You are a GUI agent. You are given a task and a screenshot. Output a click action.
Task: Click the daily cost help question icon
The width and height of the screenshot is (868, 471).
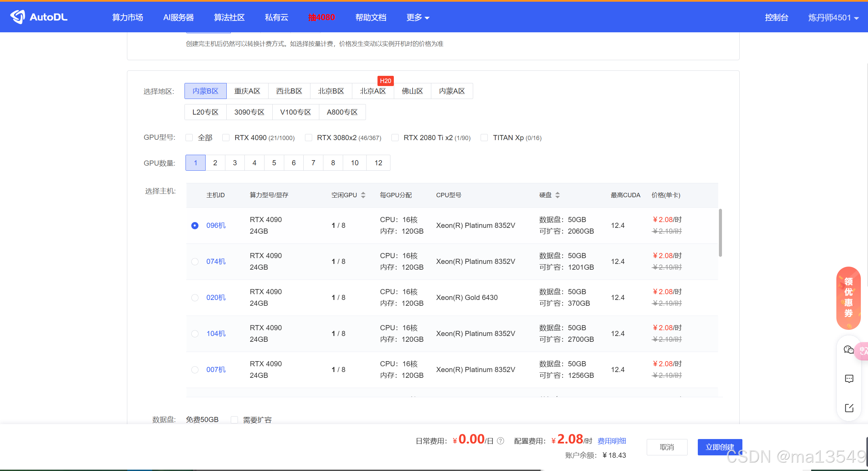coord(500,441)
